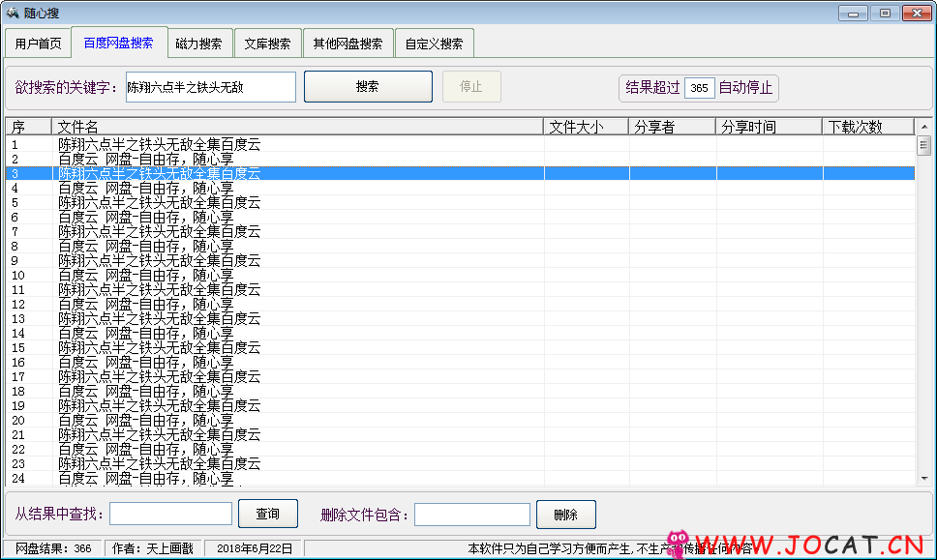
Task: Select result row number 21
Action: click(x=460, y=434)
